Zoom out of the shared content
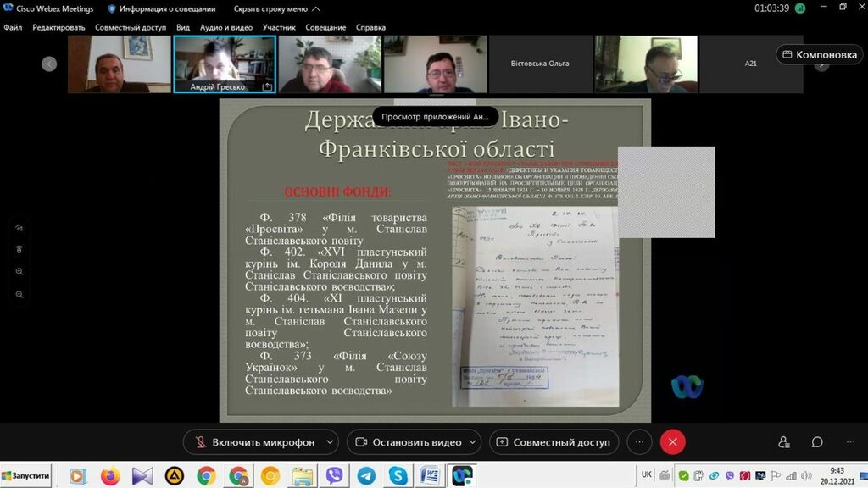The image size is (868, 488). [x=19, y=294]
